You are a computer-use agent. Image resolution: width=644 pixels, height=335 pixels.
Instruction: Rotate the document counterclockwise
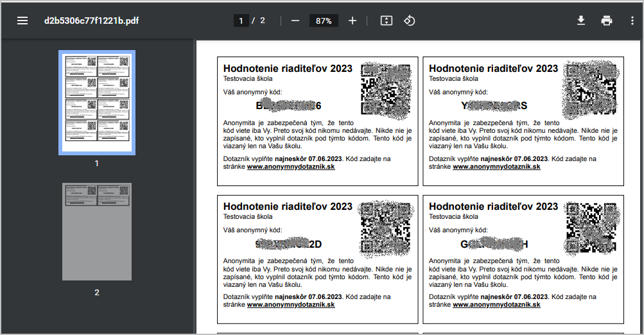409,21
